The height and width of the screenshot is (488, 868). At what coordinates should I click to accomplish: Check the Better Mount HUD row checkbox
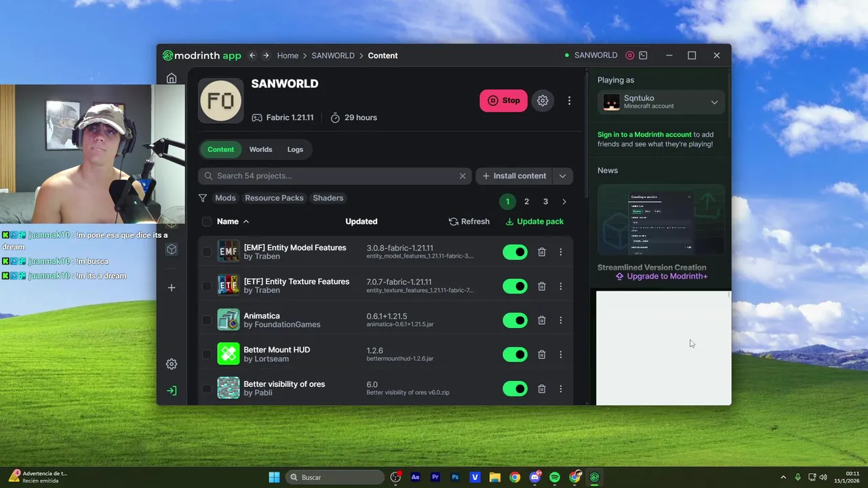207,354
